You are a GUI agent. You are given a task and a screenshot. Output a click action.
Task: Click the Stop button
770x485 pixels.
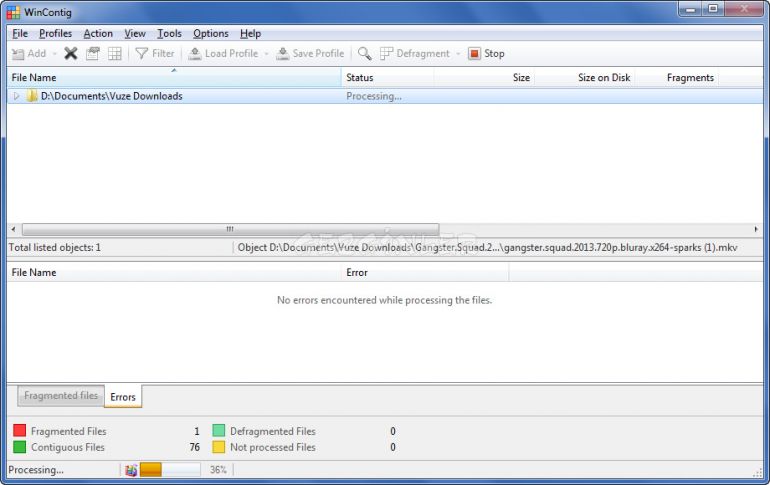point(486,53)
